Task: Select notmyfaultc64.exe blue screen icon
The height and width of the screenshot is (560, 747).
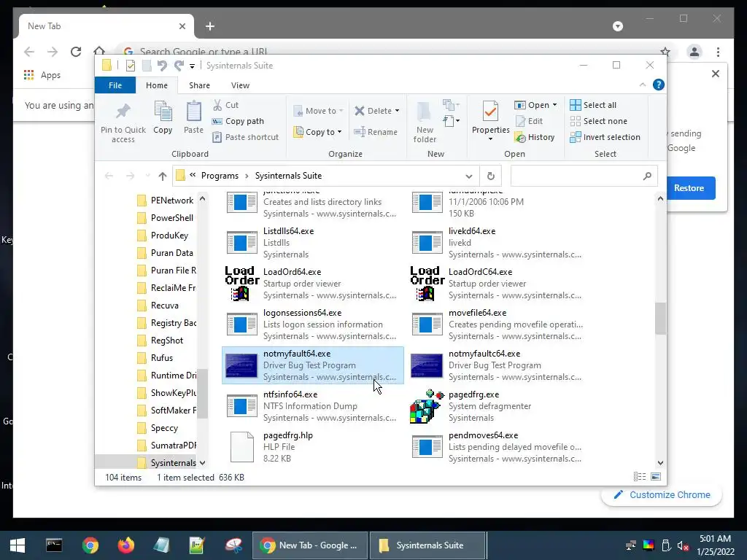Action: (427, 365)
